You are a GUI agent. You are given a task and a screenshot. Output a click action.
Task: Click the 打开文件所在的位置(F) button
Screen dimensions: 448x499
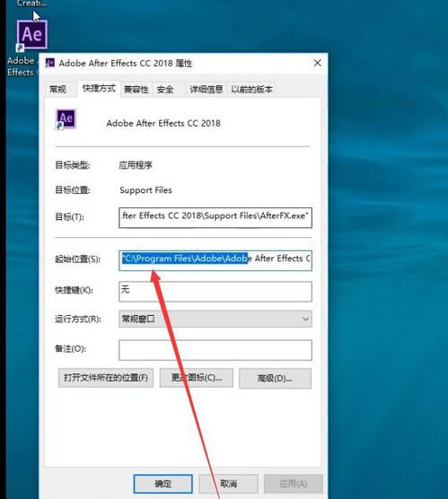(106, 378)
